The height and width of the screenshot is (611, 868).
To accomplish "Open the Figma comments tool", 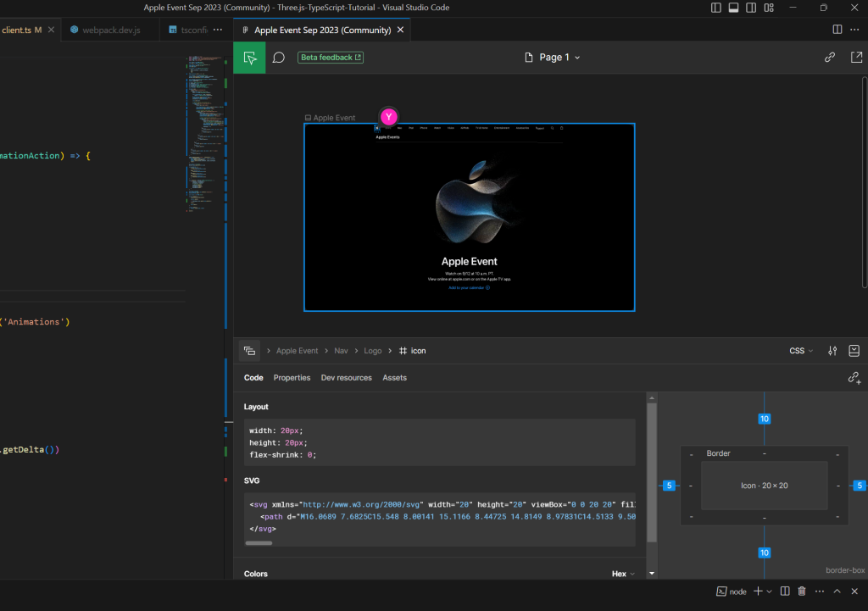I will pyautogui.click(x=278, y=58).
